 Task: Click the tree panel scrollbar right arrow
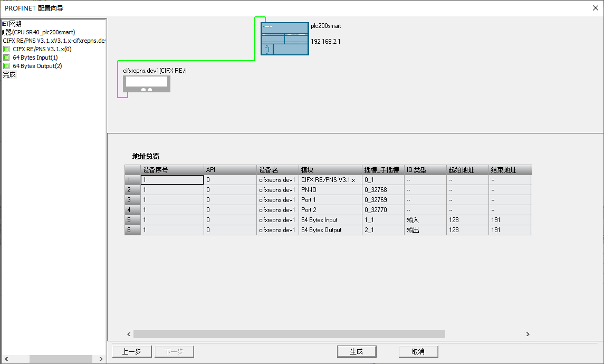pos(101,359)
